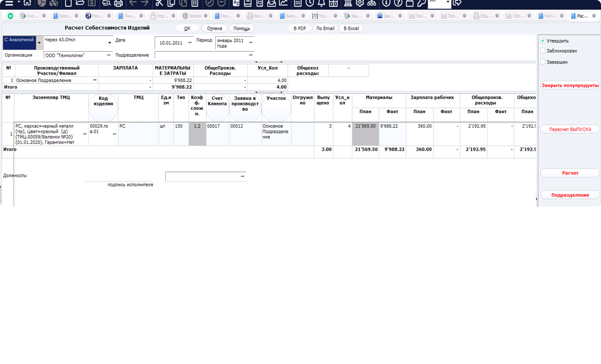Image resolution: width=601 pixels, height=364 pixels.
Task: Switch to the Тех... tab
Action: 324,16
